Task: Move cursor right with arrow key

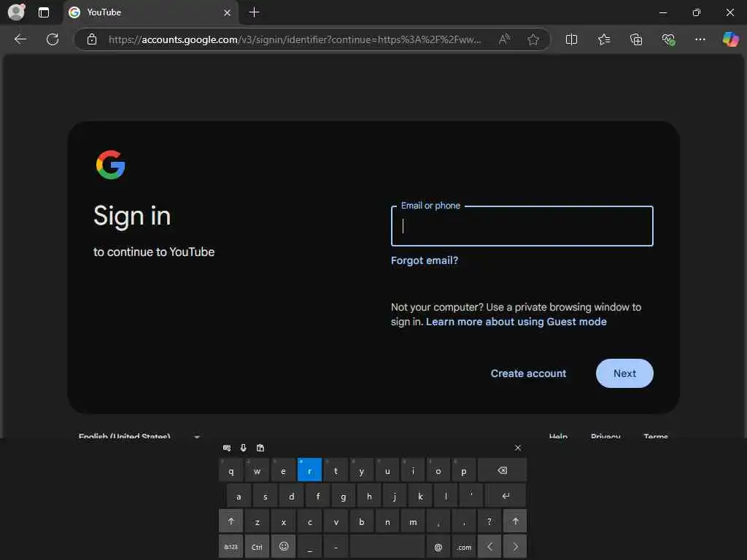Action: click(515, 547)
